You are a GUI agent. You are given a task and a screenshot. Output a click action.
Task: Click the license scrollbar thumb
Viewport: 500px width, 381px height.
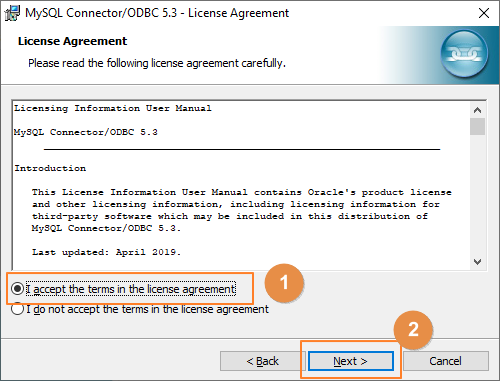pyautogui.click(x=477, y=126)
